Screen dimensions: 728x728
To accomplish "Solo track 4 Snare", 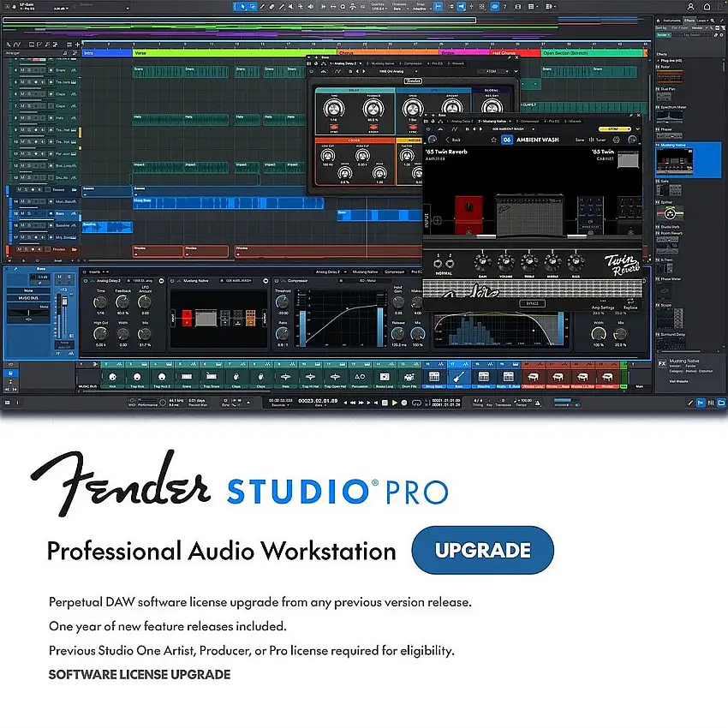I will pos(29,70).
